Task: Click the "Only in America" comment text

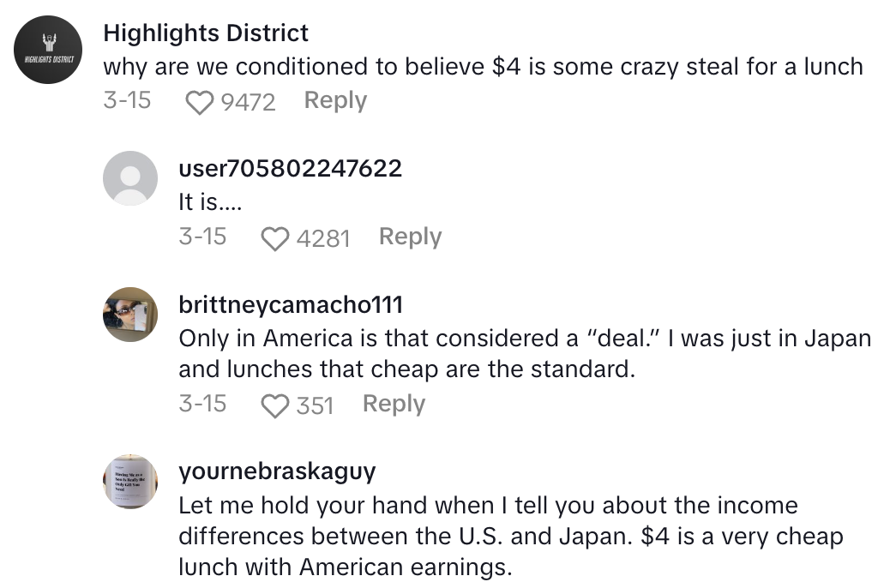Action: click(x=524, y=354)
